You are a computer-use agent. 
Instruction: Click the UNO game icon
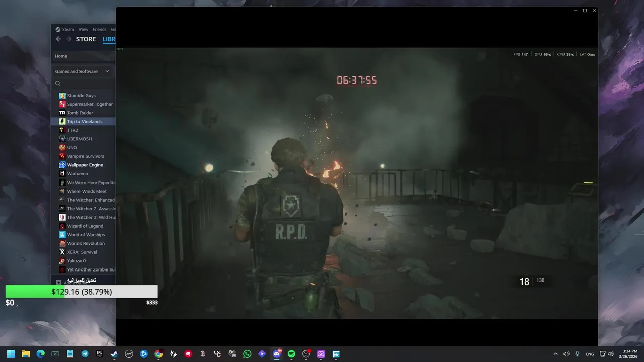click(62, 148)
